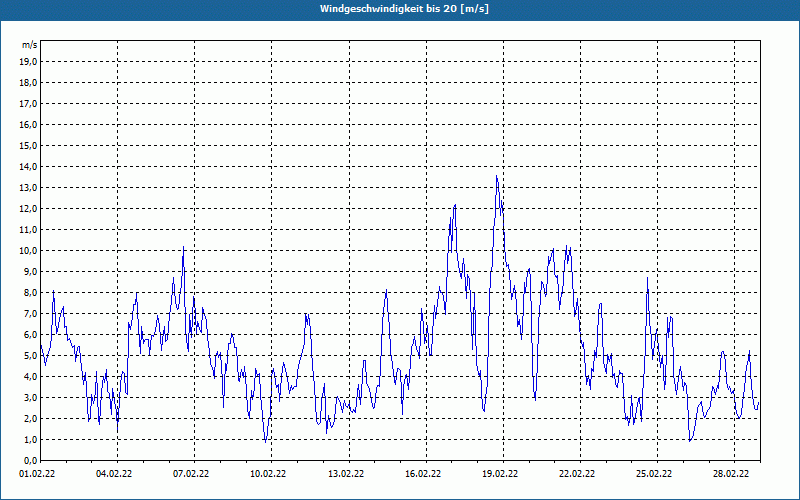Click the 01.02.22 date label
Image resolution: width=800 pixels, height=500 pixels.
[x=37, y=474]
